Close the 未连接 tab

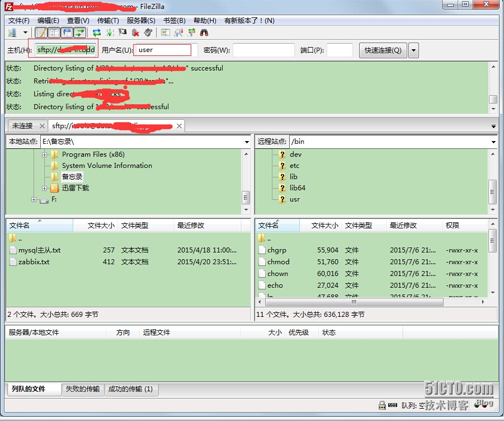(42, 126)
